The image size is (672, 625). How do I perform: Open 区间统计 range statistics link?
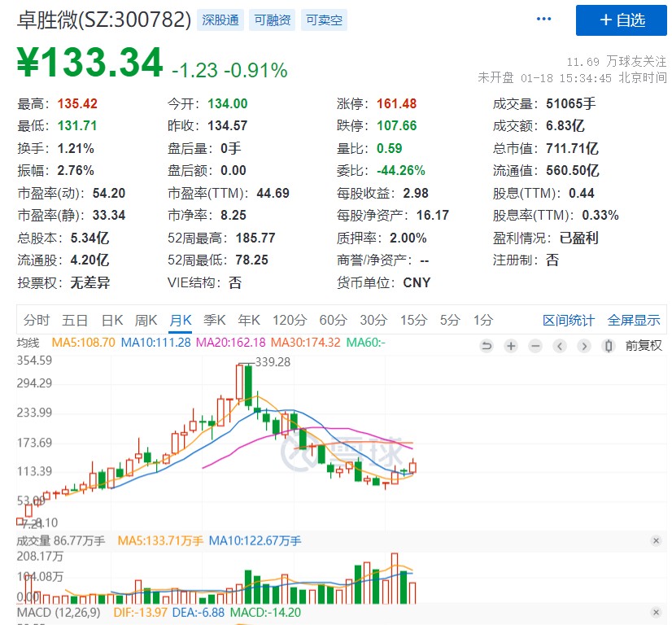pos(569,320)
